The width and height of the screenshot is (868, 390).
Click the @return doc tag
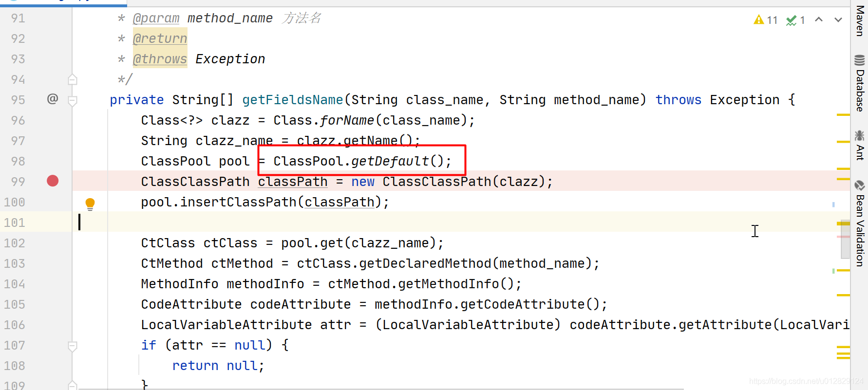pos(160,38)
